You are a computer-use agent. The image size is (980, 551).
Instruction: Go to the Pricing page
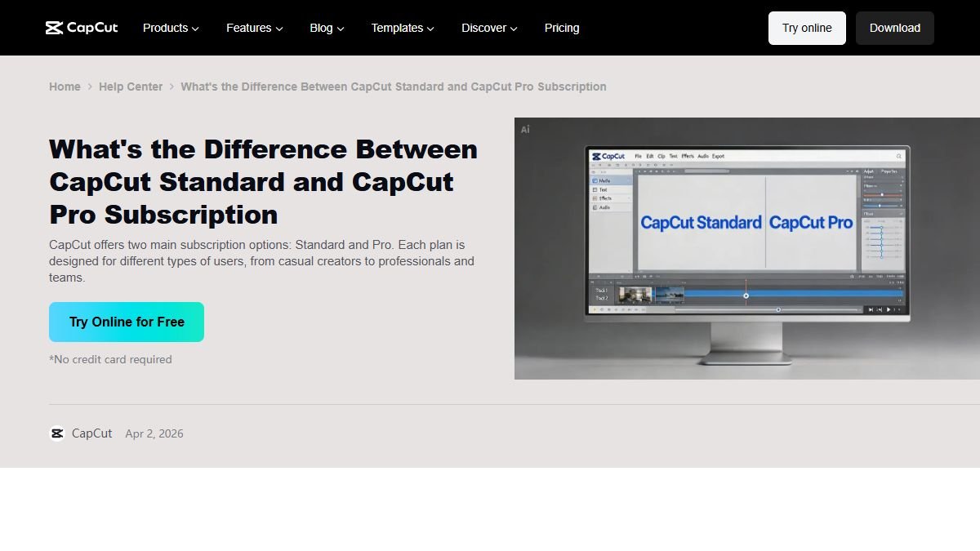(562, 28)
